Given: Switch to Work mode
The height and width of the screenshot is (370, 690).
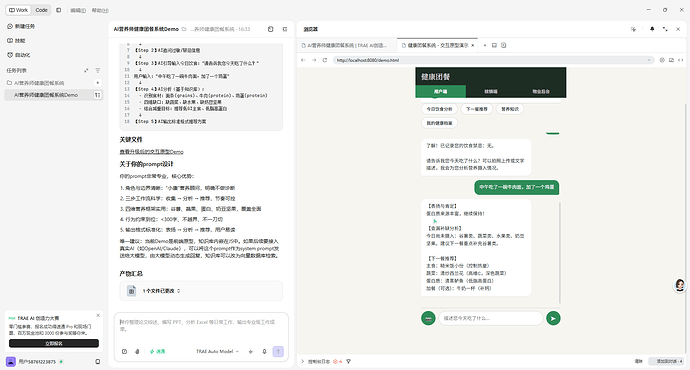Looking at the screenshot, I should coord(18,10).
